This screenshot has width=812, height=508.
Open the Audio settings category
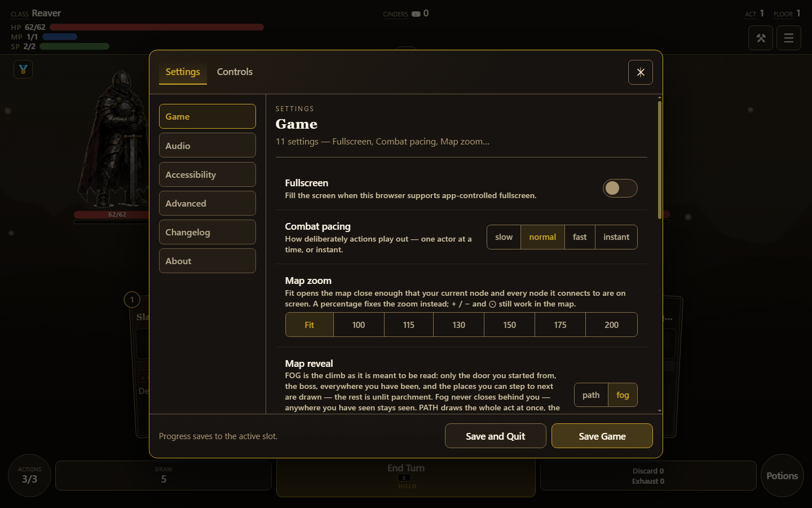[x=208, y=146]
